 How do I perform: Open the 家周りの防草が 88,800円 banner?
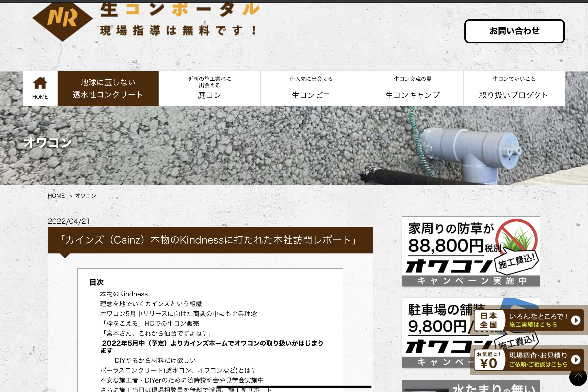pos(471,251)
